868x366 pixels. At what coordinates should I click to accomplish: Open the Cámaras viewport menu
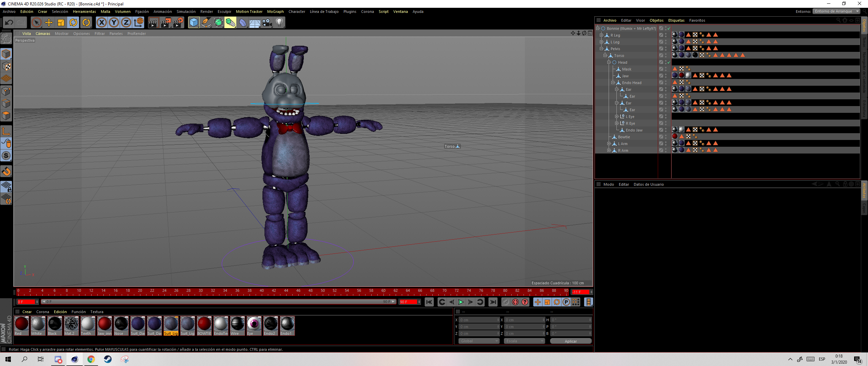(x=43, y=34)
